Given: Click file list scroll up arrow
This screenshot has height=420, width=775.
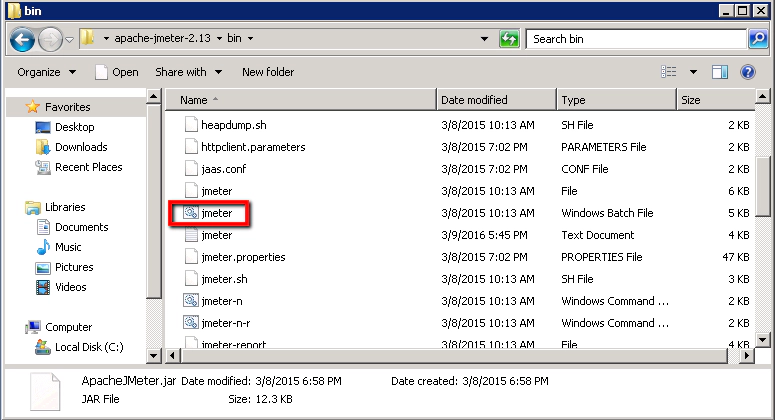Looking at the screenshot, I should coord(763,96).
